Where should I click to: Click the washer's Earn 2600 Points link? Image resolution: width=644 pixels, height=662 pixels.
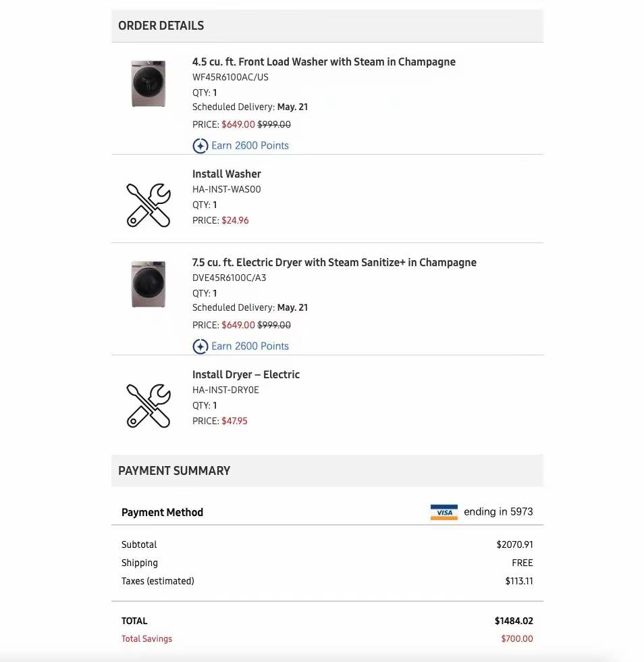[x=250, y=145]
